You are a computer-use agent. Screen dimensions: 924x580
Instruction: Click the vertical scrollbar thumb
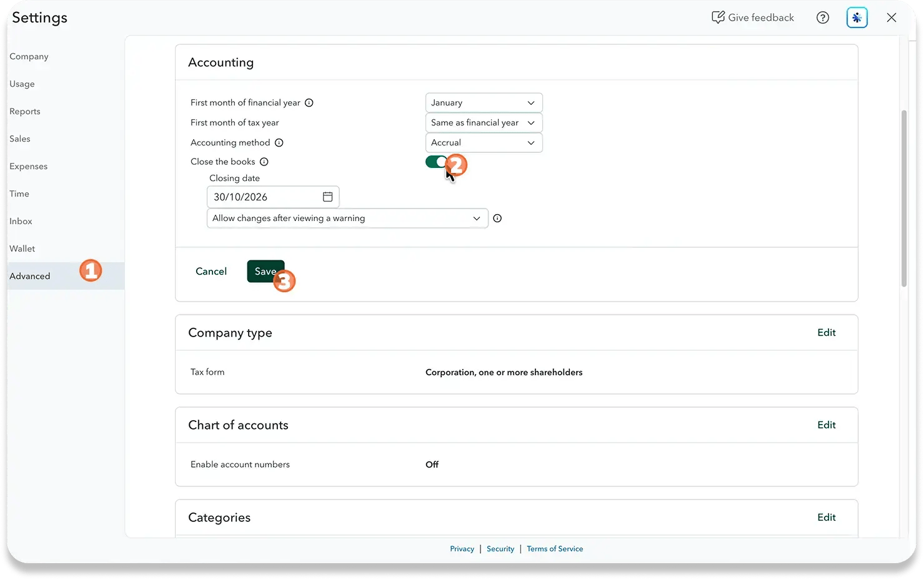coord(904,199)
